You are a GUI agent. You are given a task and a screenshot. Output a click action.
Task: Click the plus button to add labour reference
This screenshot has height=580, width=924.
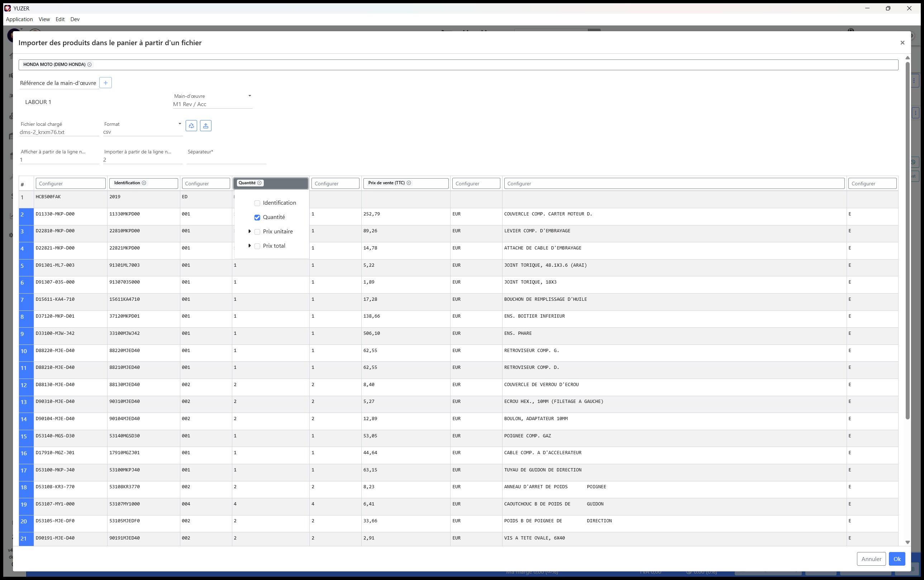[105, 83]
